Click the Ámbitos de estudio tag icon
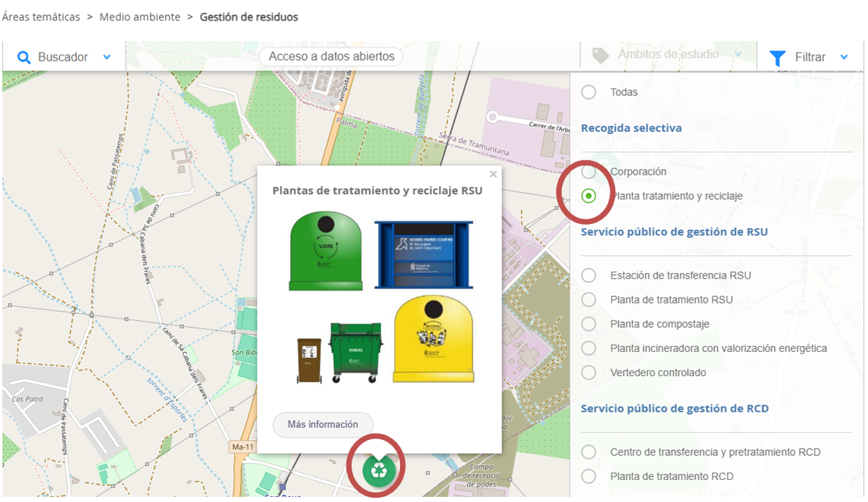868x502 pixels. [601, 56]
